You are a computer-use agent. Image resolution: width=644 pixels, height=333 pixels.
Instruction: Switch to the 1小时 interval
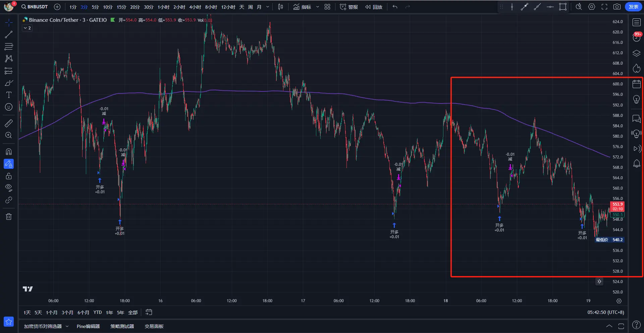pos(163,7)
